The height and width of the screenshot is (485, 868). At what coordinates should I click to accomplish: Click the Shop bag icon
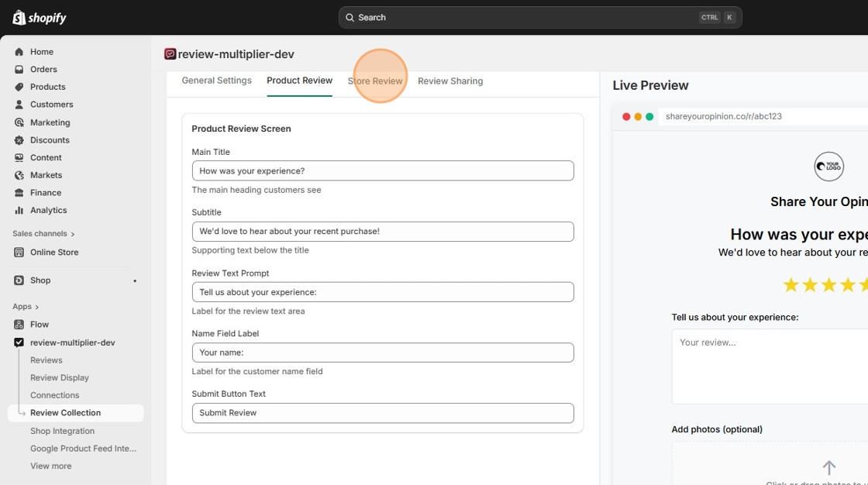click(19, 280)
